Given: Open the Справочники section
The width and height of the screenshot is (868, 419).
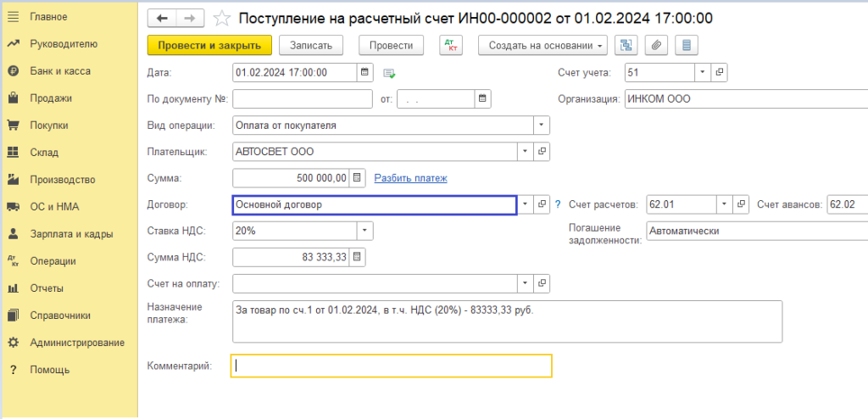Looking at the screenshot, I should (59, 316).
